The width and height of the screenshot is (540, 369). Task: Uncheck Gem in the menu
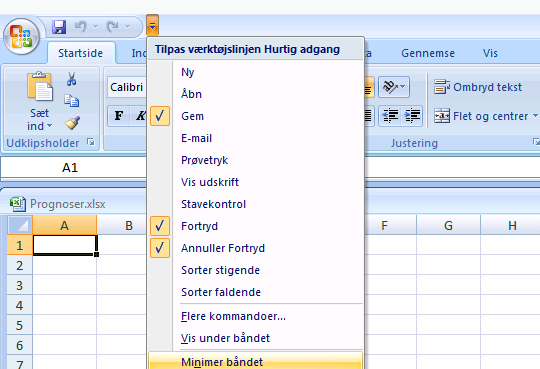coord(256,116)
